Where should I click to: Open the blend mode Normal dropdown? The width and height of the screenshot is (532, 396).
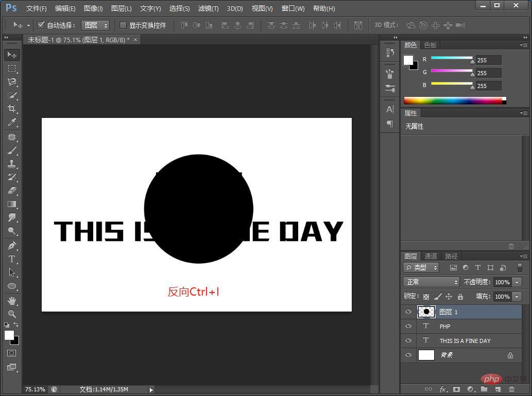(431, 282)
